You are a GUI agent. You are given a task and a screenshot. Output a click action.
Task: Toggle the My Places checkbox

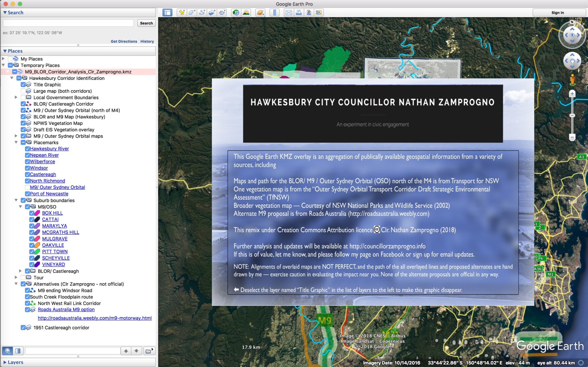pos(10,59)
